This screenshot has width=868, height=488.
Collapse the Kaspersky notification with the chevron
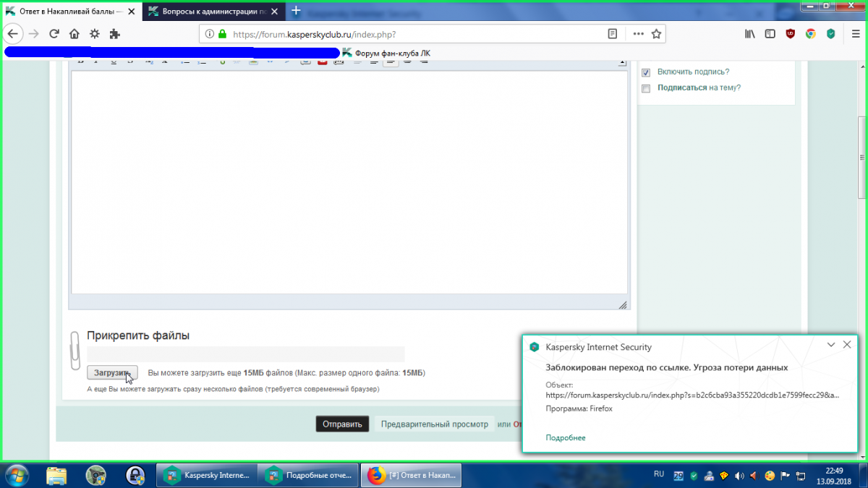coord(831,345)
